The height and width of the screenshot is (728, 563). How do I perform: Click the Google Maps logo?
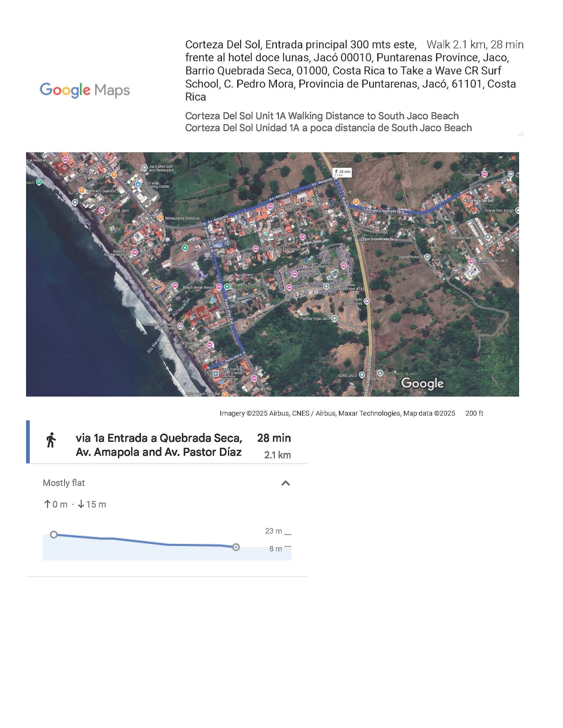coord(85,90)
